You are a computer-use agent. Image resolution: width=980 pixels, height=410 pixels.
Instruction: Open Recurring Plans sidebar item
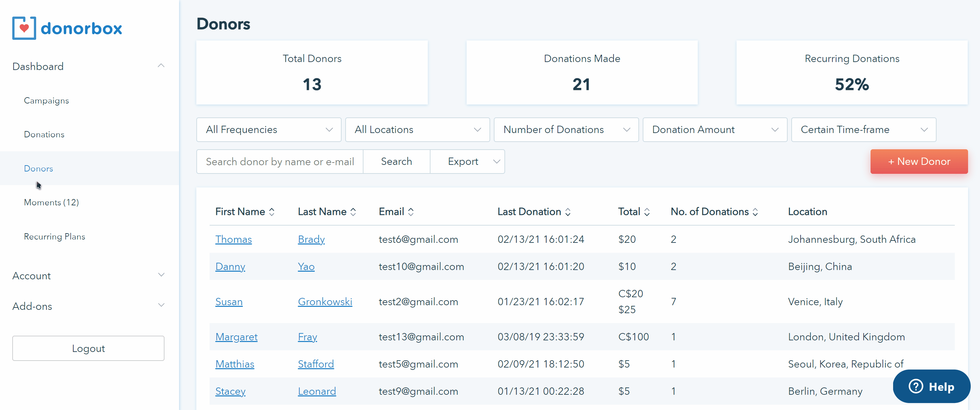pyautogui.click(x=54, y=237)
